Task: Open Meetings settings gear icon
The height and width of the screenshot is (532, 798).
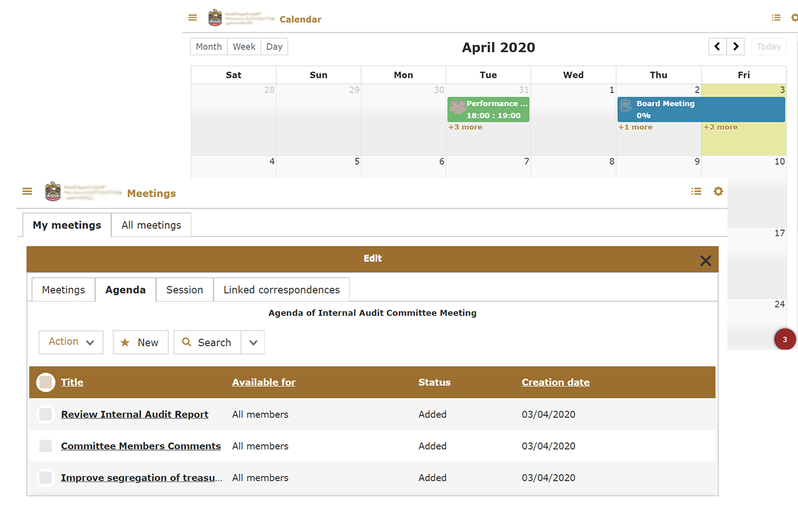Action: pos(718,192)
